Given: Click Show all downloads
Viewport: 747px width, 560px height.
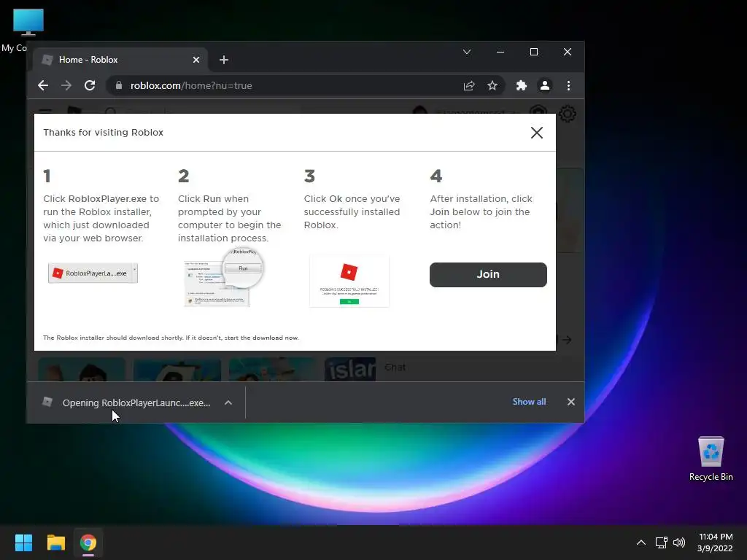Looking at the screenshot, I should [530, 402].
